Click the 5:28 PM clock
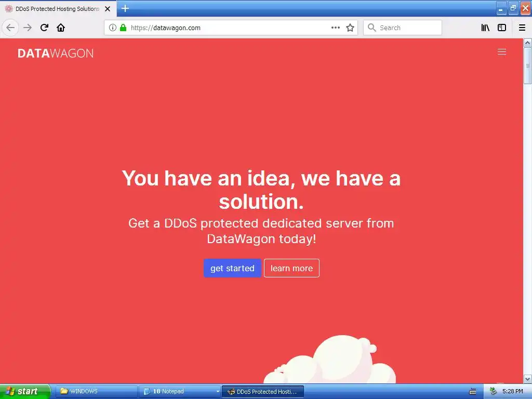The height and width of the screenshot is (399, 532). point(513,391)
